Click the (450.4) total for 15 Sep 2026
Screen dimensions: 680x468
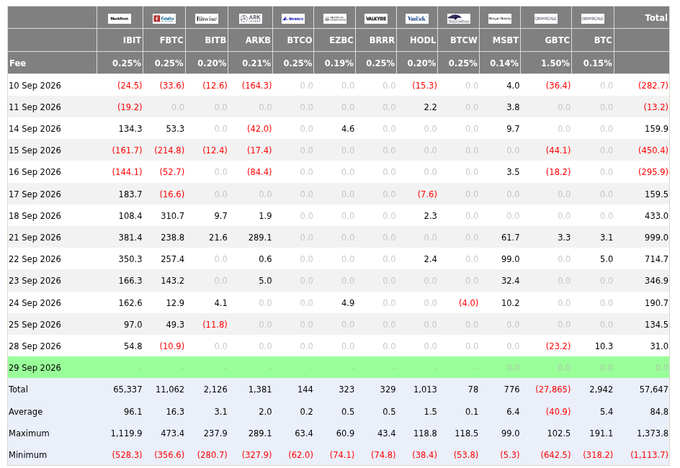pos(653,151)
